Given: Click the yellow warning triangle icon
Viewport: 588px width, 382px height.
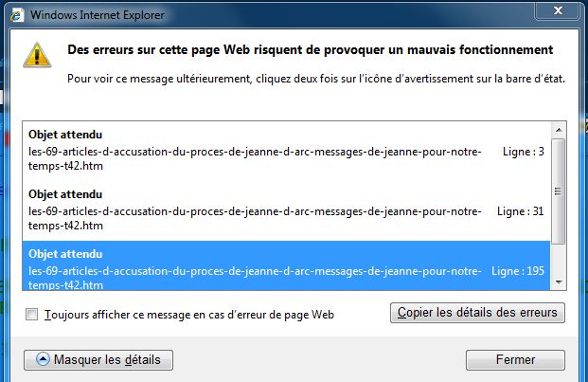Looking at the screenshot, I should (37, 55).
